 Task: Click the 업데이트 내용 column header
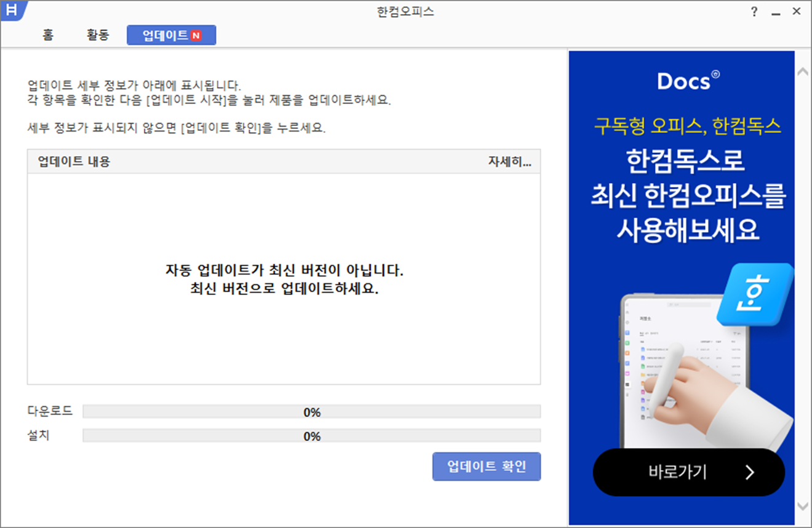[74, 162]
